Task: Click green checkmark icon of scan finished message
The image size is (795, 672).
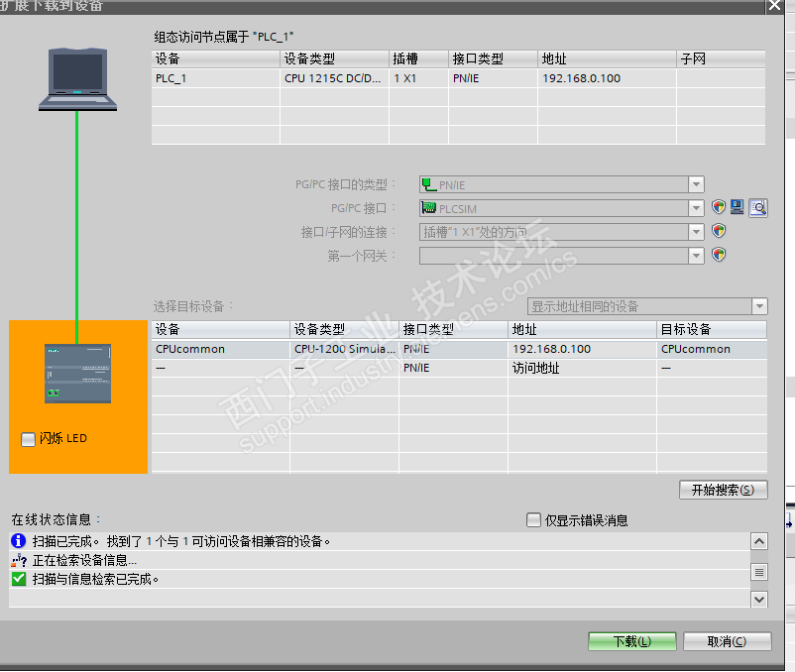Action: pyautogui.click(x=19, y=579)
